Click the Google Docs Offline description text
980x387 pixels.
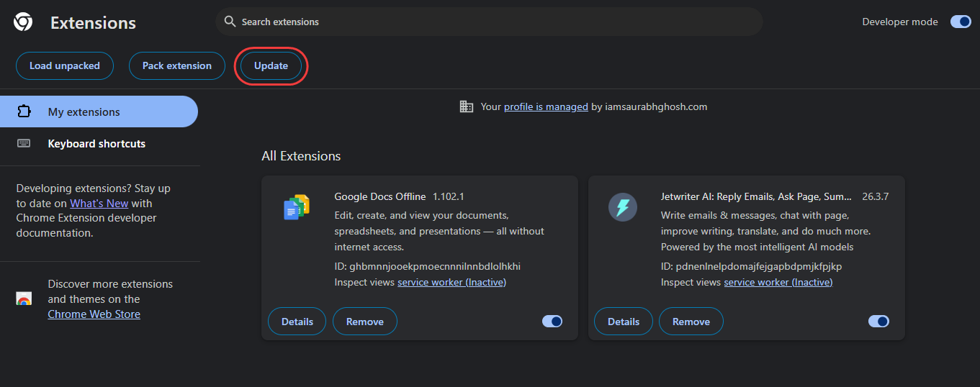439,231
